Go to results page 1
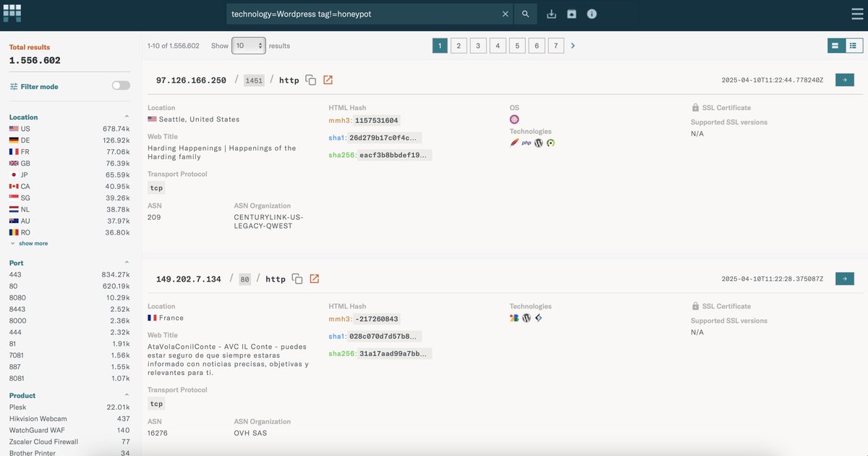This screenshot has width=868, height=456. tap(440, 46)
